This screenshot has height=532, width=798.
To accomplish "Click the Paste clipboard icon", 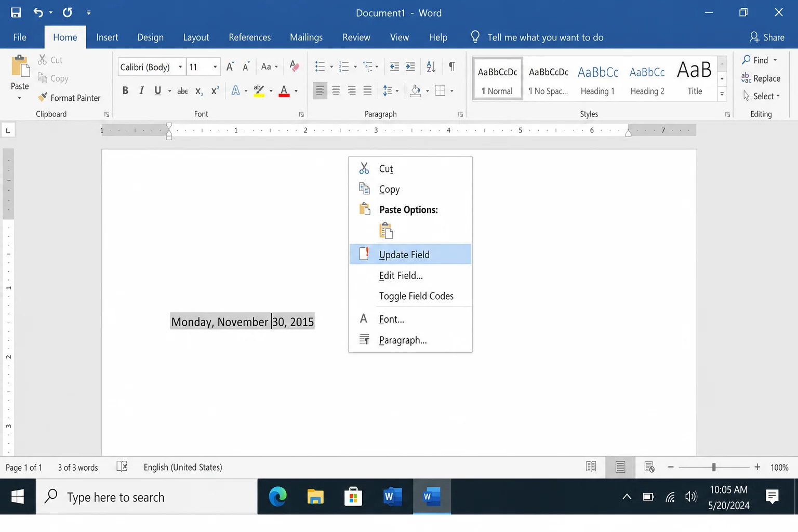I will (x=20, y=66).
